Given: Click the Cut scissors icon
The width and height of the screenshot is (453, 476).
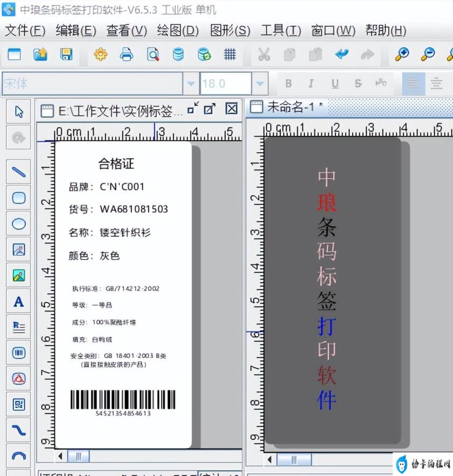Looking at the screenshot, I should [264, 54].
